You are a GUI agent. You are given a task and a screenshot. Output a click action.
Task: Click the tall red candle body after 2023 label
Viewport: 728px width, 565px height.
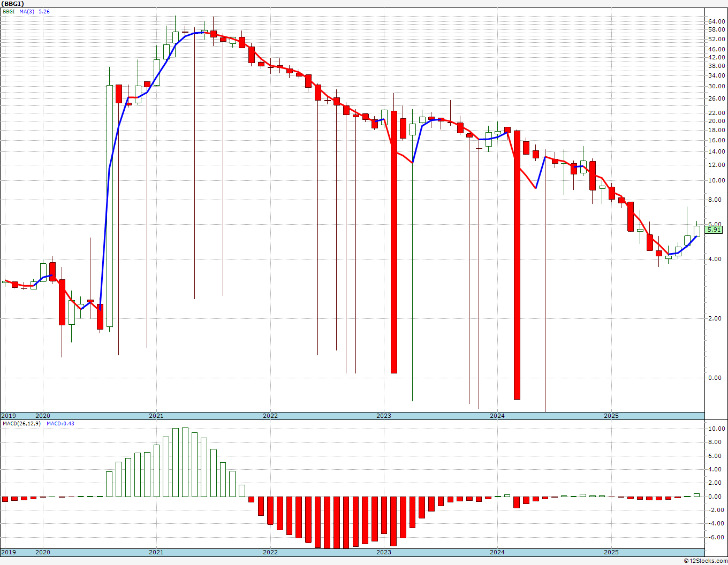tap(394, 242)
